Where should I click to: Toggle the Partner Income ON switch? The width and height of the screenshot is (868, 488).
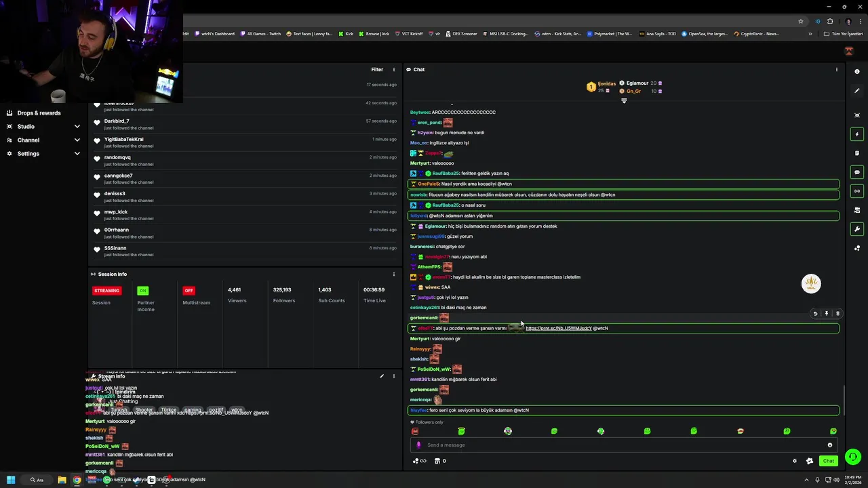pyautogui.click(x=142, y=290)
